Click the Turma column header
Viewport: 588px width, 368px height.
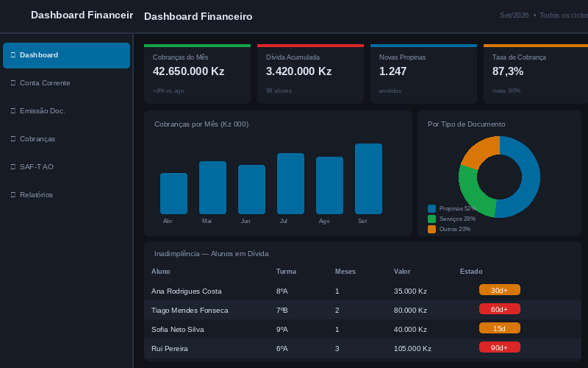point(286,272)
